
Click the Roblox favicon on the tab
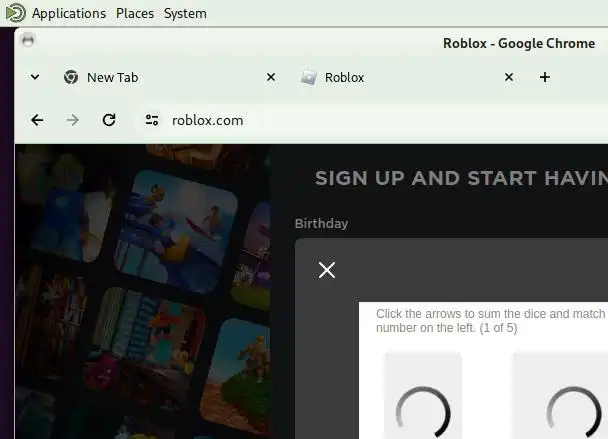point(309,77)
